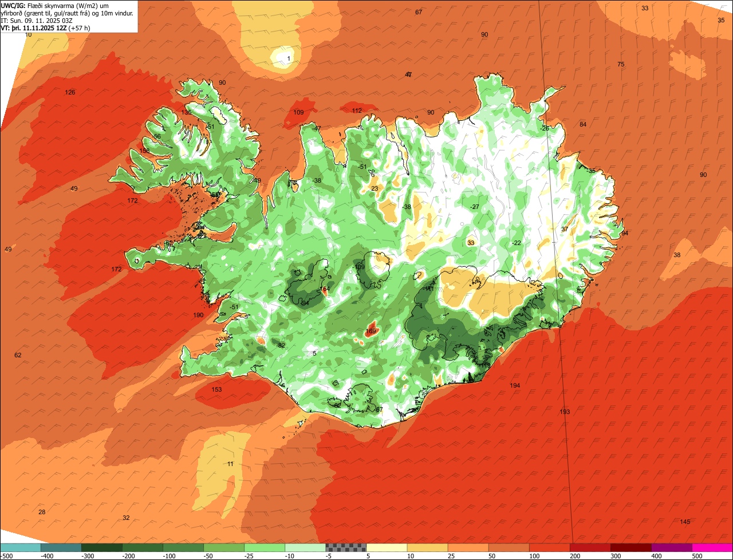Click the map value '135'
Viewport: 733px width, 560px height.
coord(187,113)
